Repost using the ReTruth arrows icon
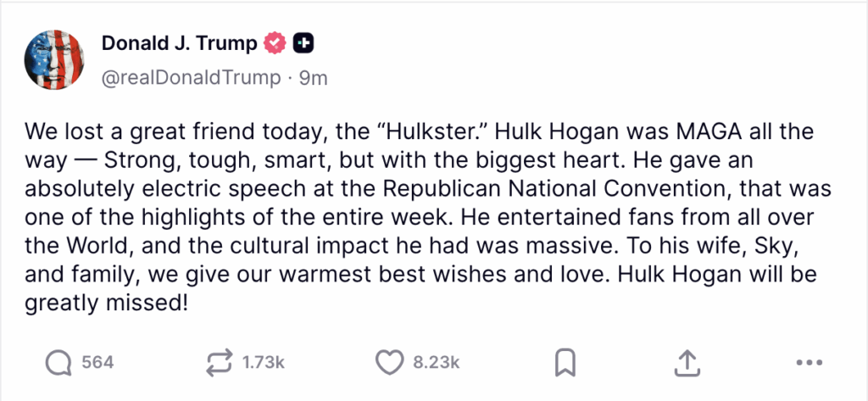Viewport: 868px width, 401px height. coord(218,363)
